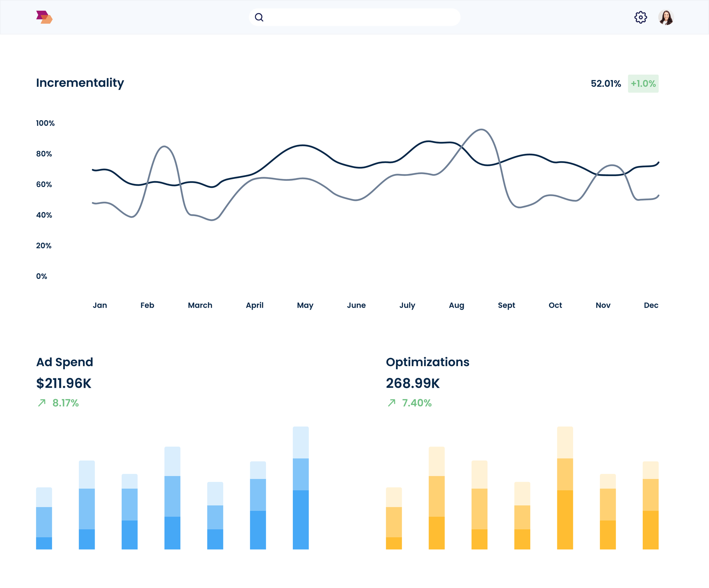Screen dimensions: 709x588
Task: Select the March axis label
Action: pyautogui.click(x=200, y=305)
